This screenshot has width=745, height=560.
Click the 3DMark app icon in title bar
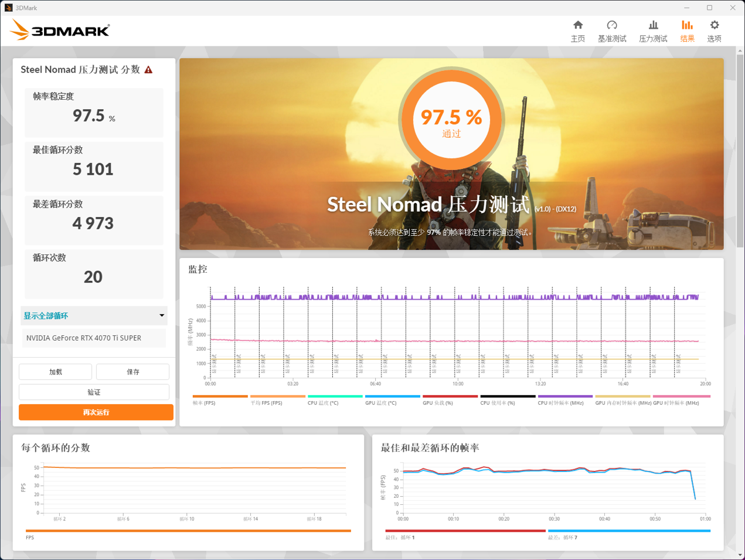8,8
